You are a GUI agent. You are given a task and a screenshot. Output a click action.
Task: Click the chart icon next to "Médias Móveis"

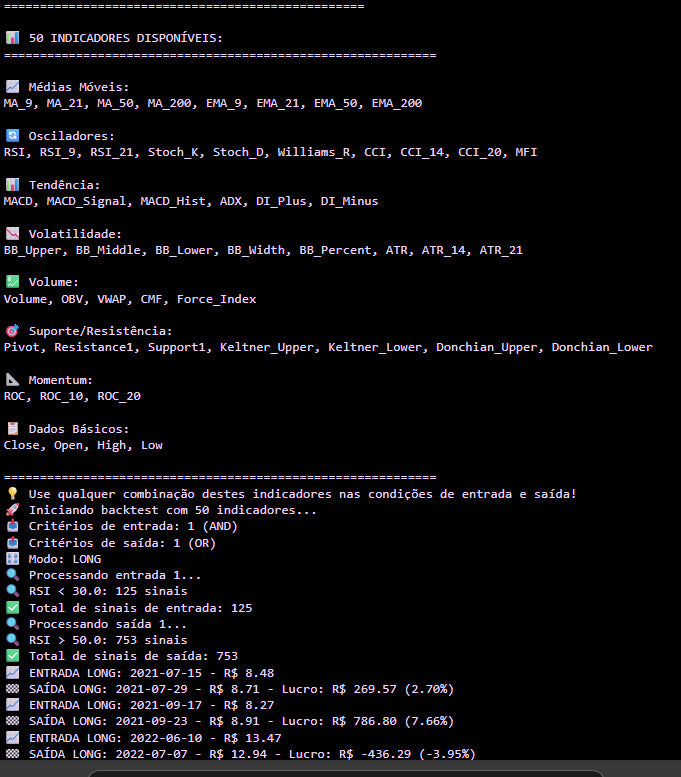(12, 87)
